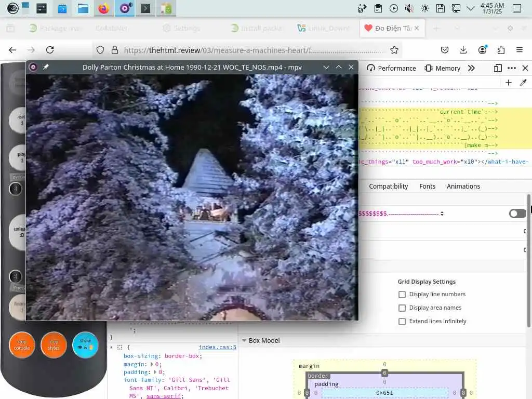Enable Display area names checkbox
This screenshot has width=532, height=399.
coord(402,308)
